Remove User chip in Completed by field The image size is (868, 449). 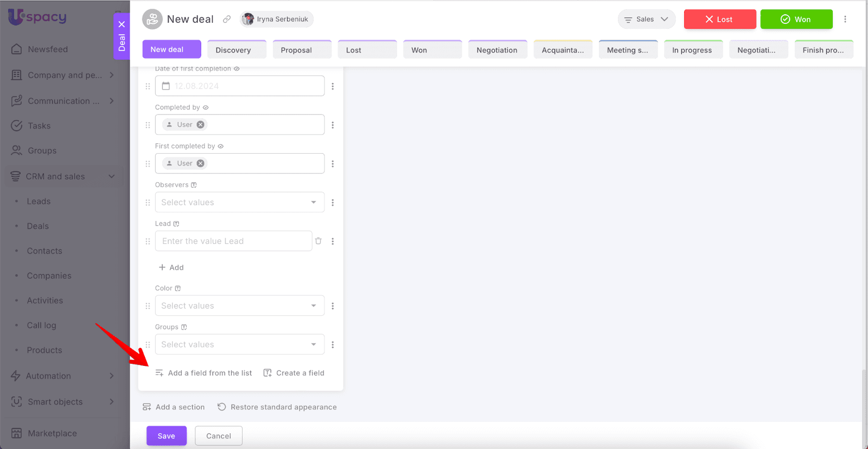tap(201, 125)
